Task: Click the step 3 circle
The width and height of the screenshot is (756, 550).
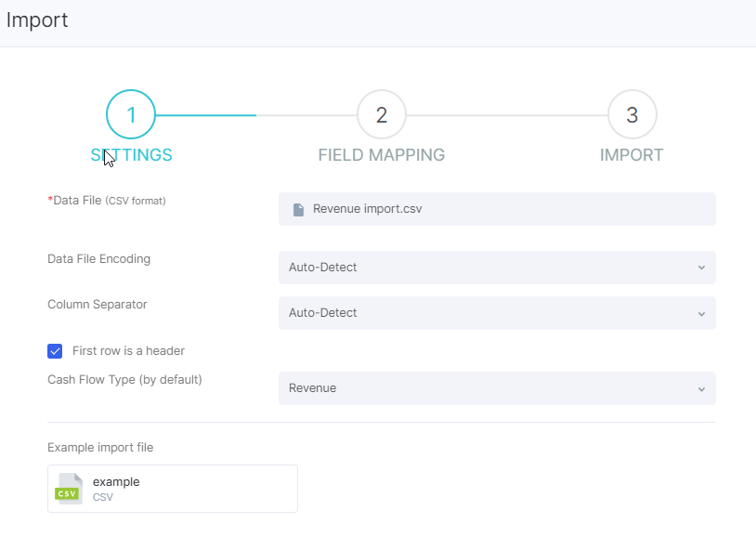Action: (x=632, y=114)
